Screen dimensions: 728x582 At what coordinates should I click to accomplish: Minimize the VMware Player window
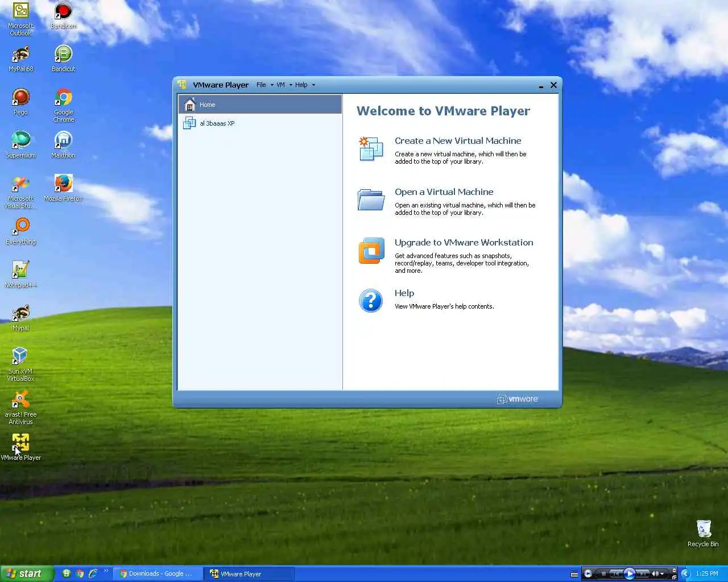pyautogui.click(x=541, y=85)
